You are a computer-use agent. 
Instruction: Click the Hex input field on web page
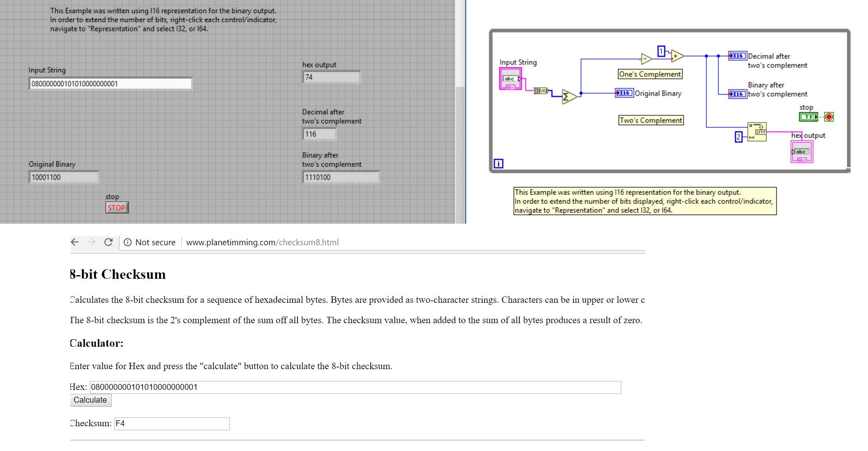[x=355, y=387]
